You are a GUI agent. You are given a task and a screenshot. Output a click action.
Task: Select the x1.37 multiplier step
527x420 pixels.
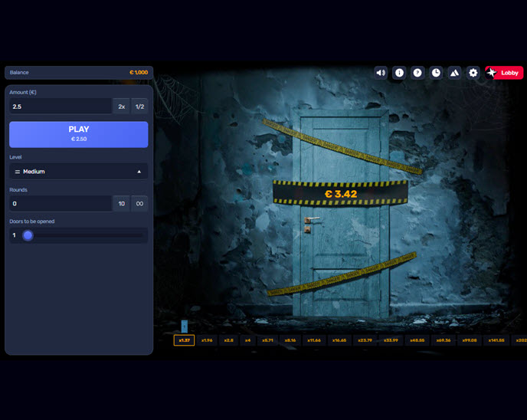coord(184,340)
